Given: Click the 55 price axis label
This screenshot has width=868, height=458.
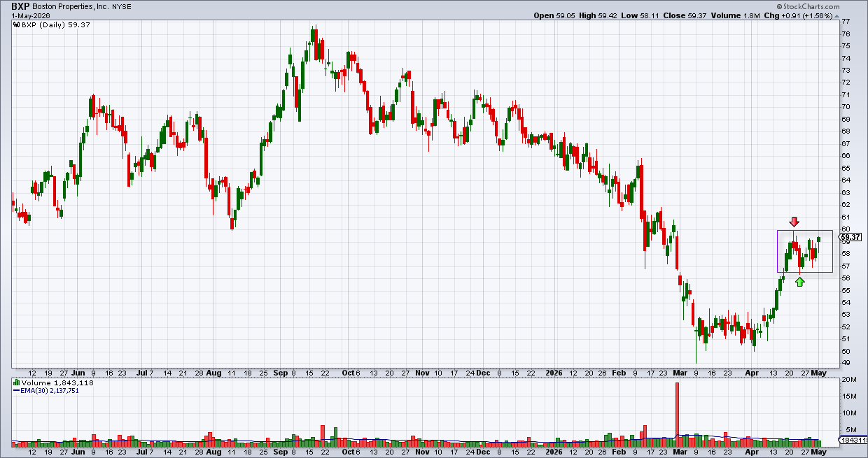Looking at the screenshot, I should tap(846, 290).
